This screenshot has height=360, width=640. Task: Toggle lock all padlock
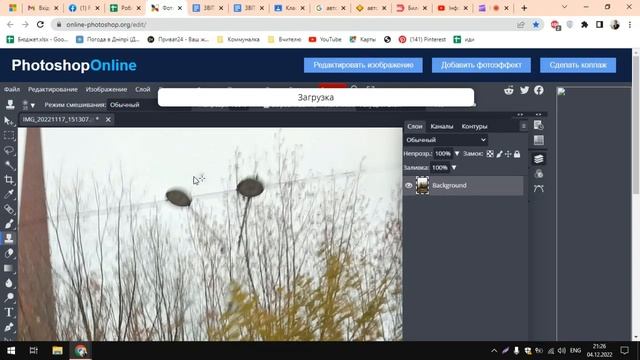coord(517,154)
